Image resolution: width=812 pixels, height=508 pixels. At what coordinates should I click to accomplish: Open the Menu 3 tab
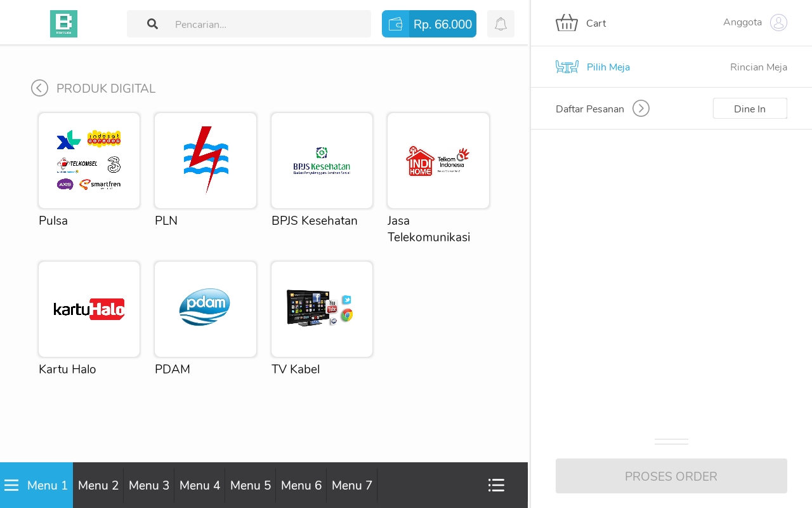click(x=149, y=485)
